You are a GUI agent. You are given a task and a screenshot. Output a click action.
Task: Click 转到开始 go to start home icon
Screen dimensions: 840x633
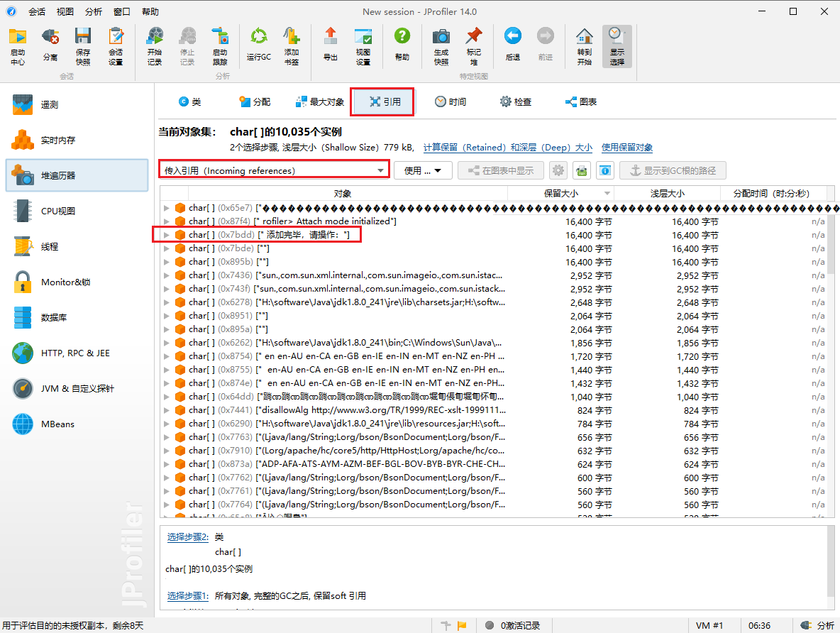pos(585,46)
